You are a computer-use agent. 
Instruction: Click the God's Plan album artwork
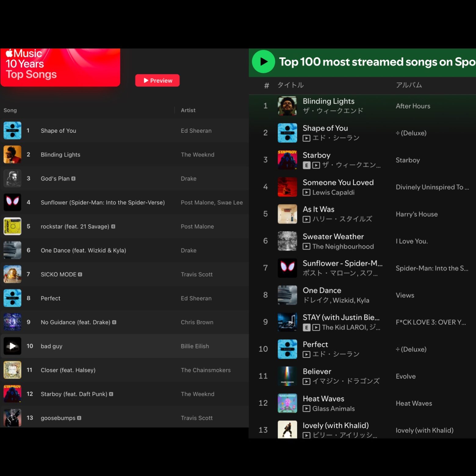pyautogui.click(x=13, y=179)
